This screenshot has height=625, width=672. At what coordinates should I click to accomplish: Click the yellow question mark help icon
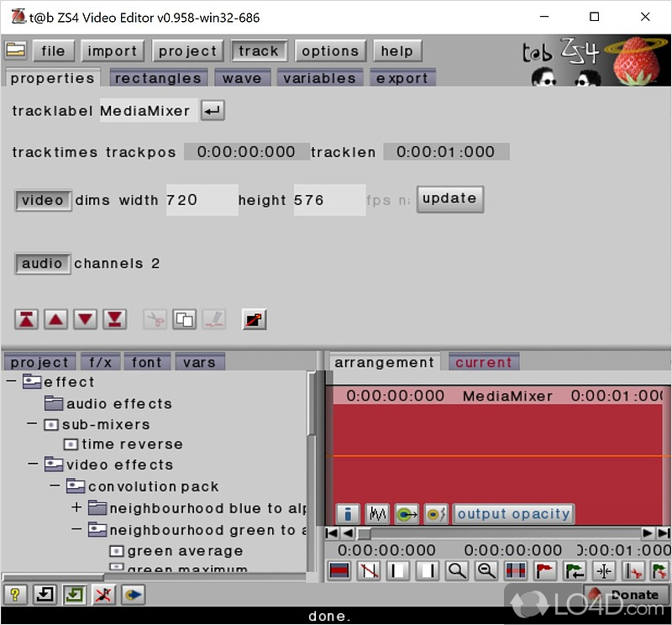[x=17, y=595]
